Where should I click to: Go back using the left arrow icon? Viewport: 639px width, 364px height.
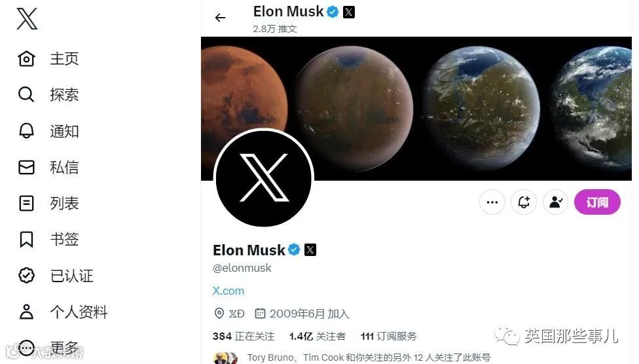220,18
